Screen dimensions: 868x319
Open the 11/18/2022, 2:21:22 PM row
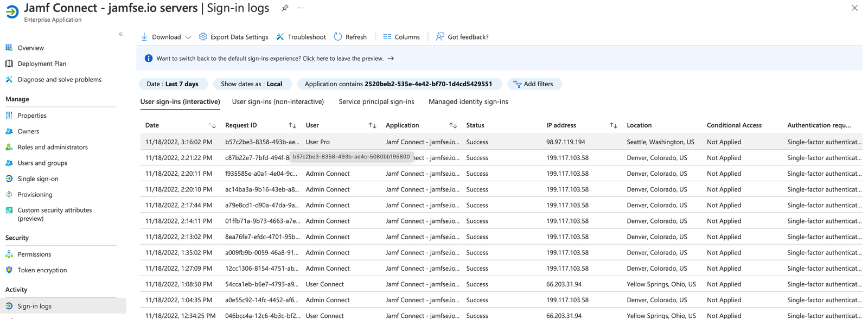pyautogui.click(x=501, y=158)
